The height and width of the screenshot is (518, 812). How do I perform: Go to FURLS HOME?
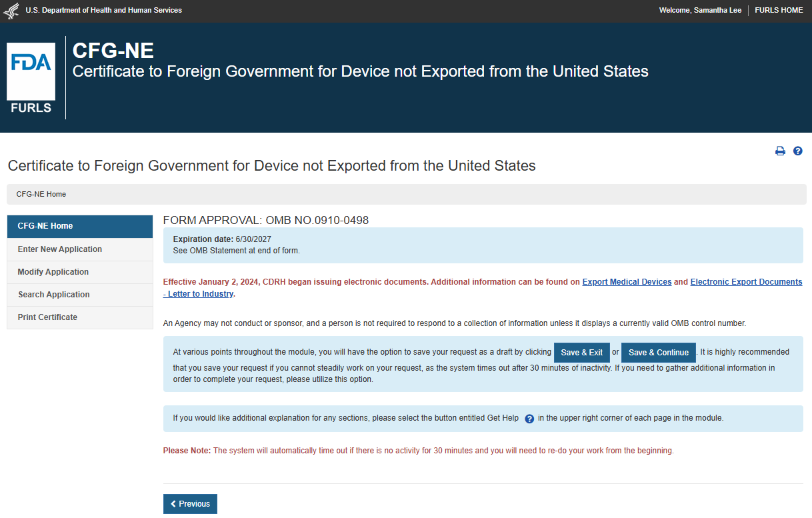(779, 11)
